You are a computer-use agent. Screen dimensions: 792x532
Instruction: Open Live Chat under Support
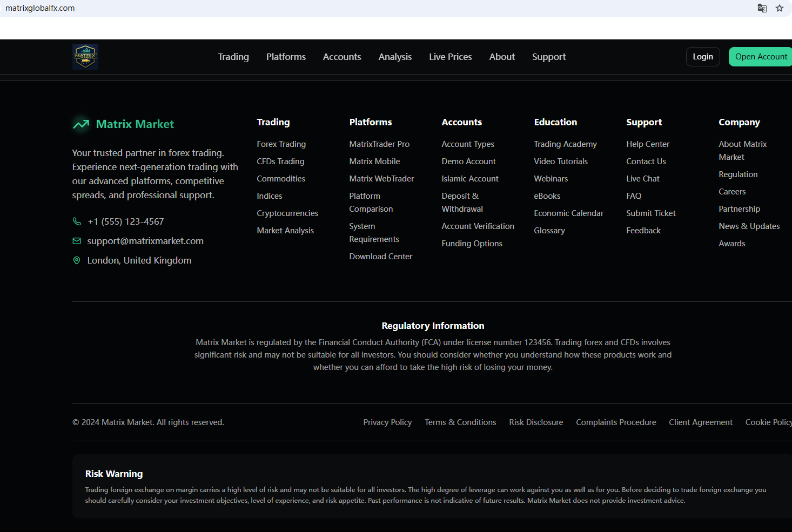642,179
